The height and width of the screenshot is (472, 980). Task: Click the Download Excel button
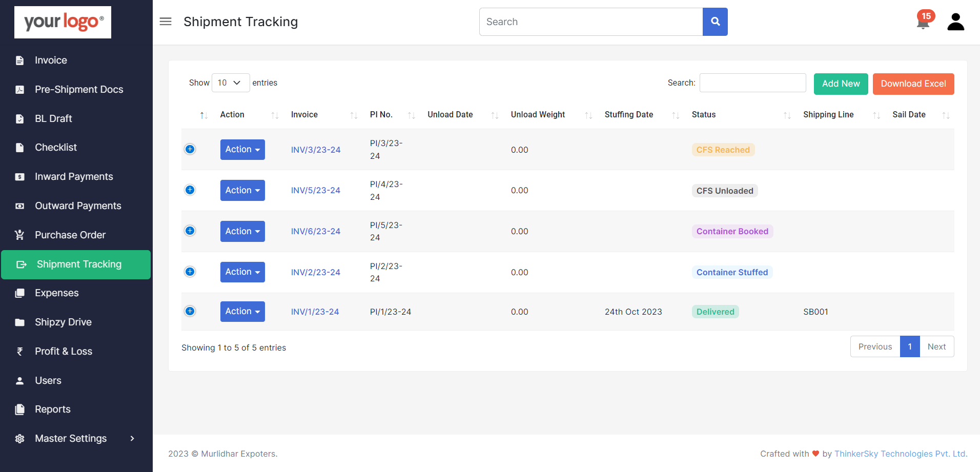913,84
